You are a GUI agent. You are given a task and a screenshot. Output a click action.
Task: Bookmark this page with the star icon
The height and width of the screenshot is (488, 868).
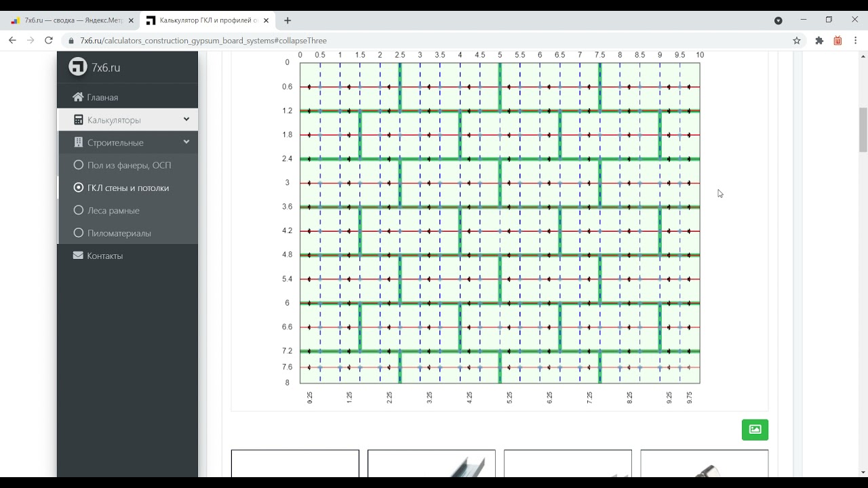tap(797, 41)
